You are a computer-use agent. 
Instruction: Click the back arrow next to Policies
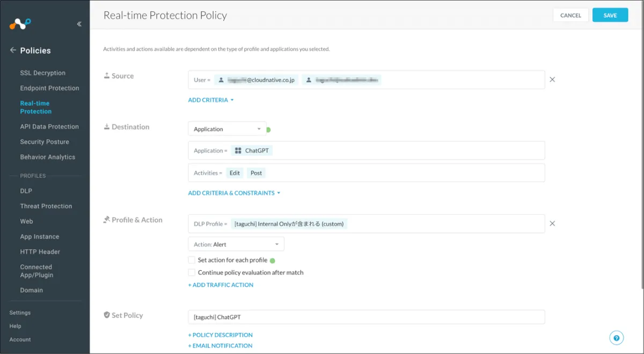(13, 50)
